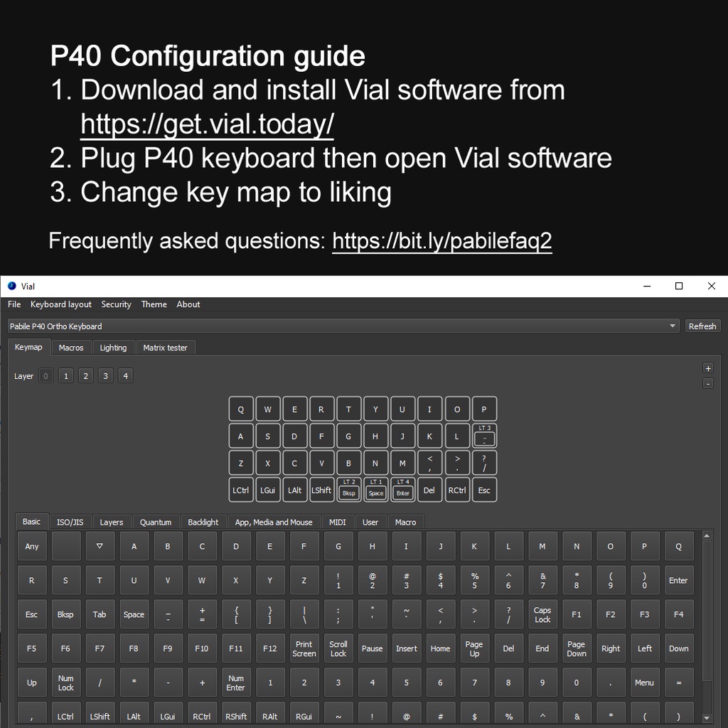728x728 pixels.
Task: Click the minus zoom button beside keymap
Action: [707, 384]
